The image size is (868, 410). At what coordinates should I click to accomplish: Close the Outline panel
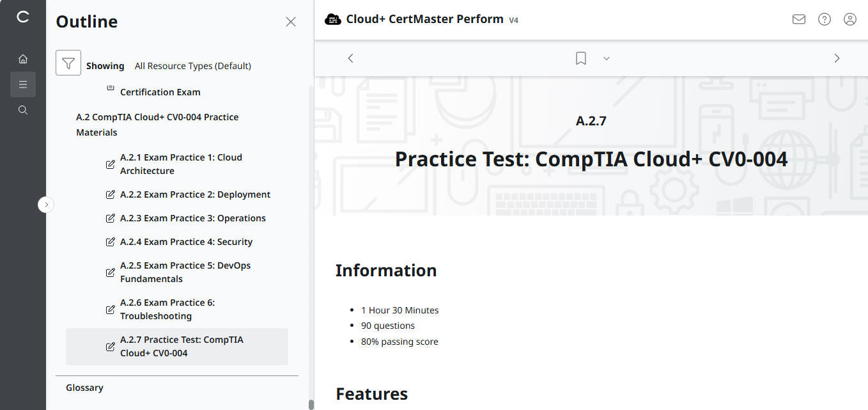coord(291,21)
